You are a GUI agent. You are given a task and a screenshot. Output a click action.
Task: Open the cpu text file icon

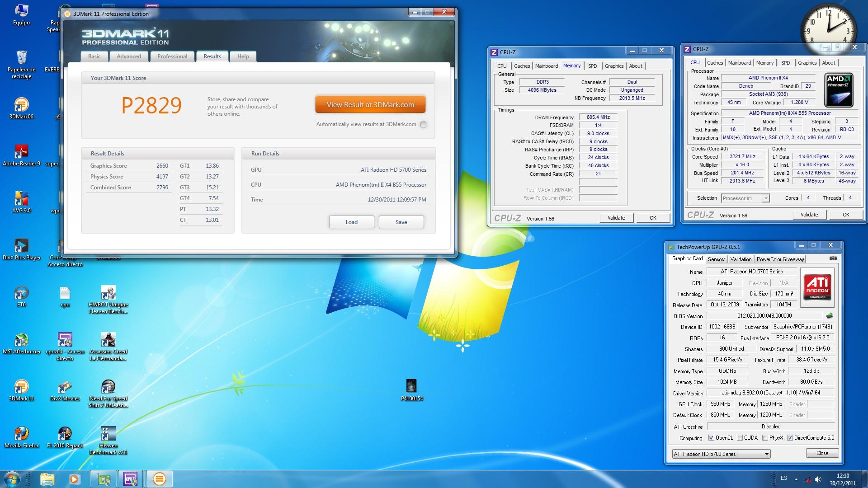coord(65,296)
